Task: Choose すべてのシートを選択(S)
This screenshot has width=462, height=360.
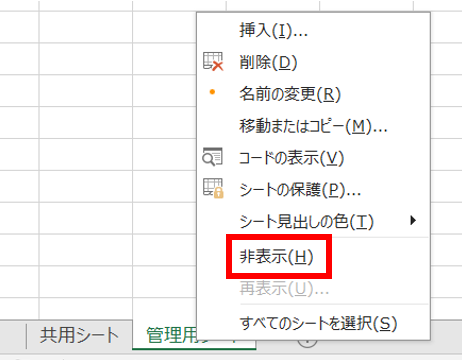Action: 313,323
